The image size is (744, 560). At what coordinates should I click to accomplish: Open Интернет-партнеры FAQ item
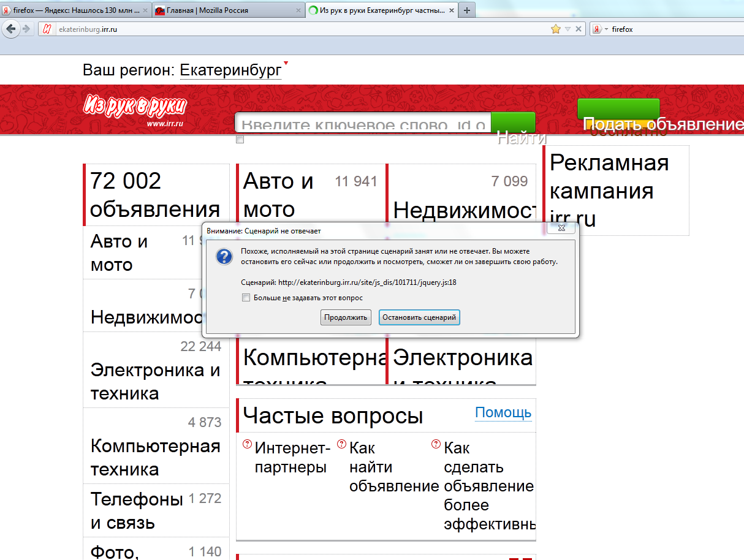point(292,457)
